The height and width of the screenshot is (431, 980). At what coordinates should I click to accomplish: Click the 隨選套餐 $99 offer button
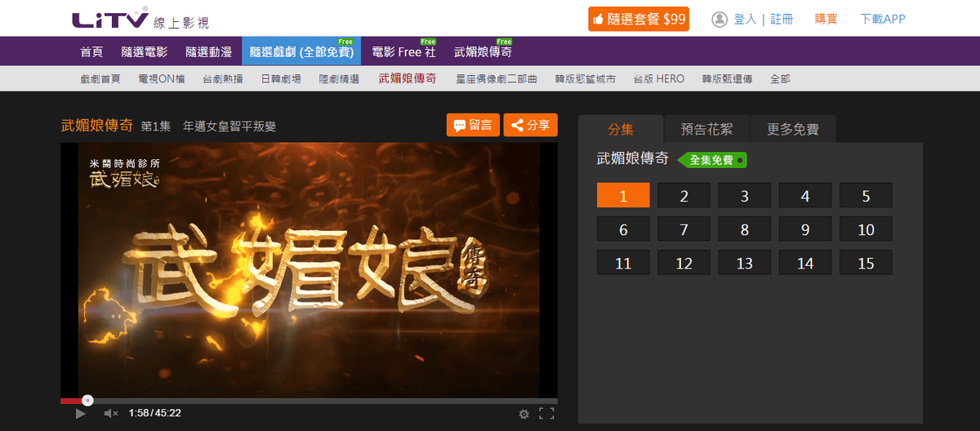click(x=638, y=19)
